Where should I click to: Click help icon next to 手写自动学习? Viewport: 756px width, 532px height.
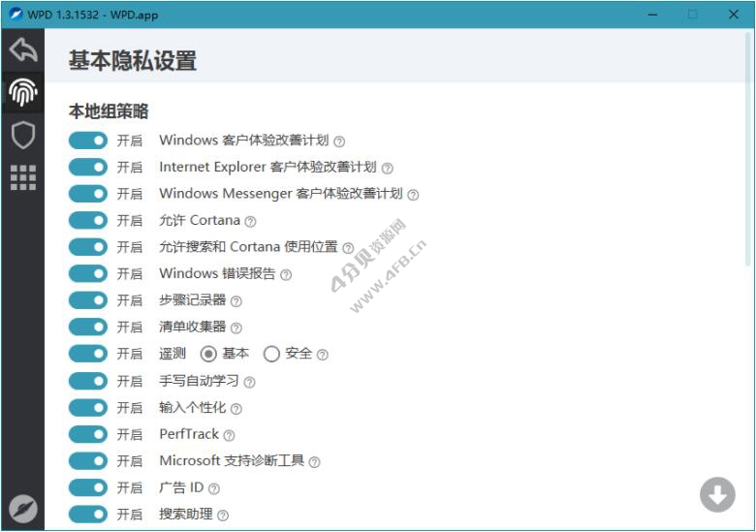click(x=249, y=383)
